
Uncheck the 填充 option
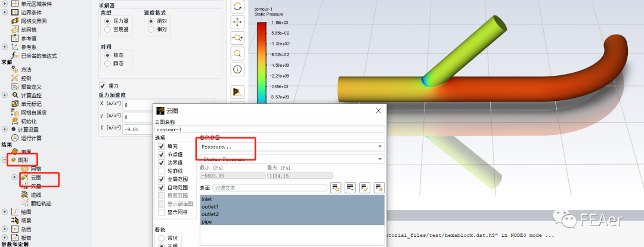point(161,146)
